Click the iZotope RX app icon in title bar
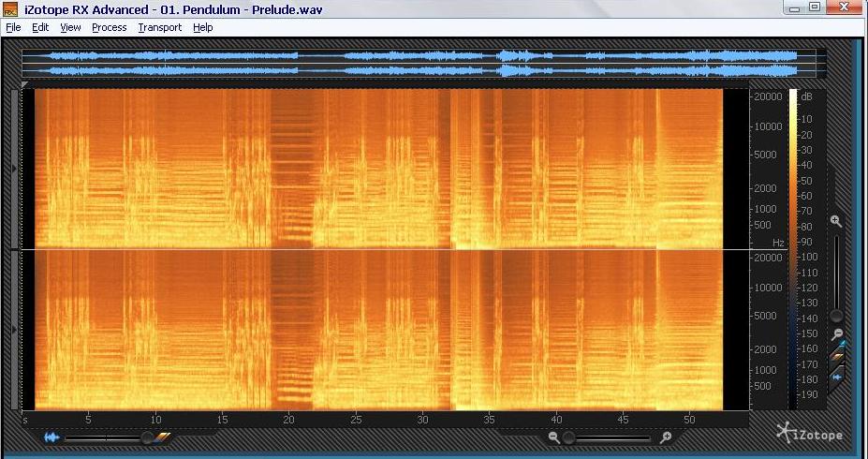 10,9
